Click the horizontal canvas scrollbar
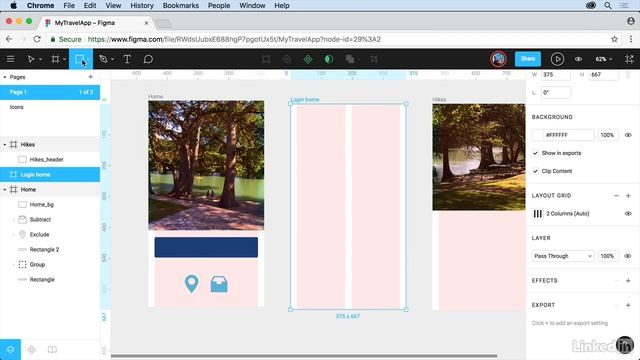This screenshot has width=640, height=360. click(304, 356)
